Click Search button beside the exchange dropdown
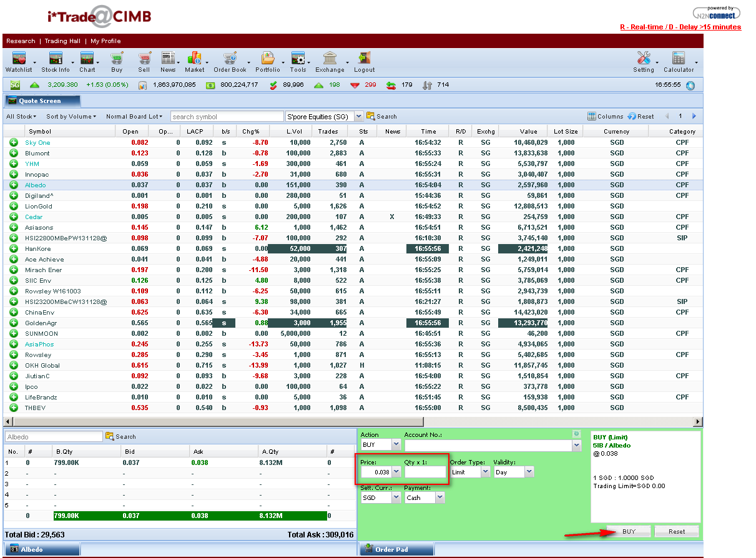The image size is (756, 558). pos(381,116)
